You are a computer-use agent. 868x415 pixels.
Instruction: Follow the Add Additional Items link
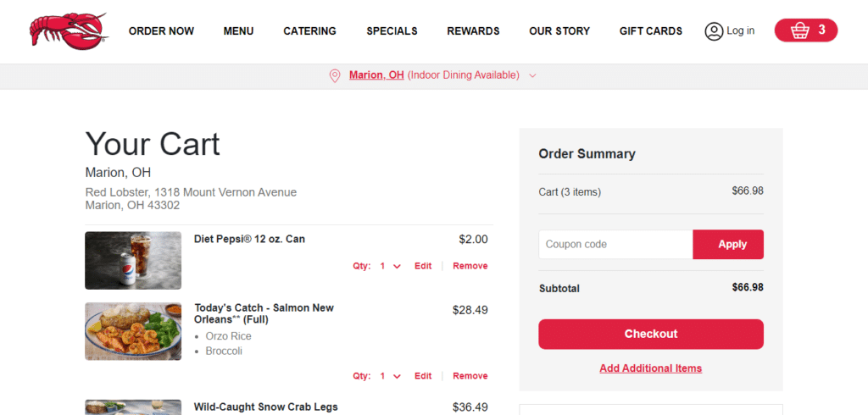pos(650,368)
